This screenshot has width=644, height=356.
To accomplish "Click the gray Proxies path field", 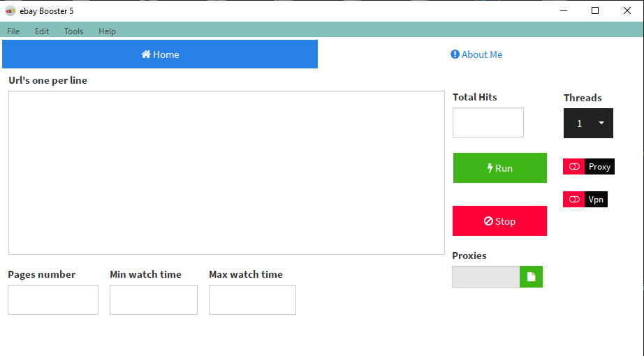I will click(x=486, y=276).
